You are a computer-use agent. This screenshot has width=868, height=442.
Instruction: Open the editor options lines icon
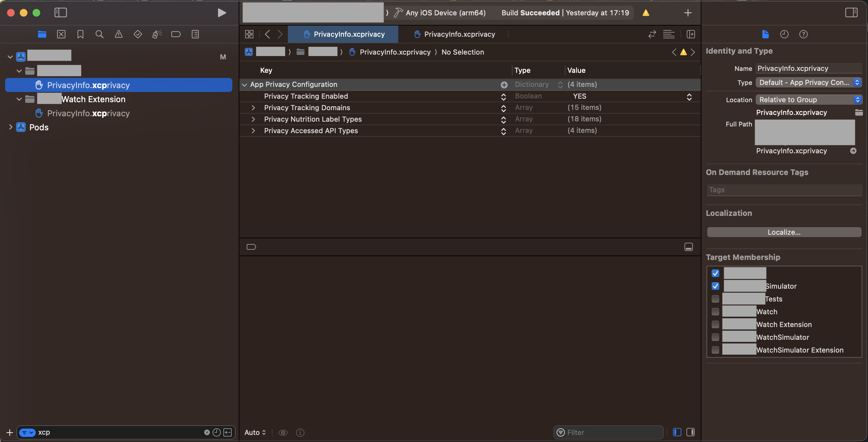click(669, 34)
